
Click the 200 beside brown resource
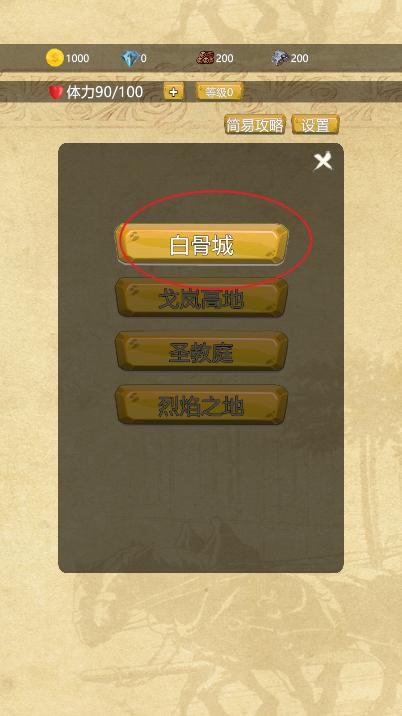(x=224, y=58)
